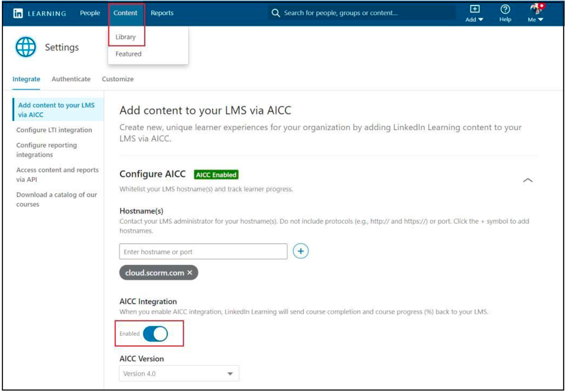
Task: Switch to the Customize tab
Action: (x=118, y=79)
